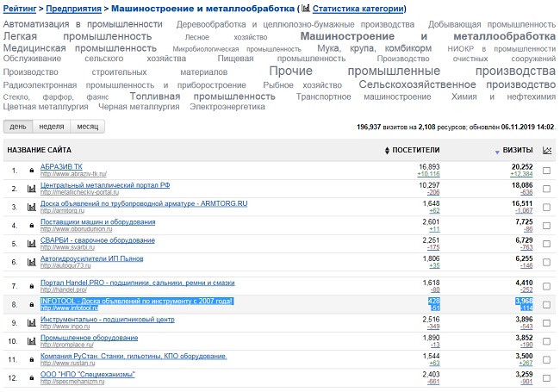Open СВАРБИ - сварочное оборудование link
Screen dimensions: 560x392
(x=97, y=240)
